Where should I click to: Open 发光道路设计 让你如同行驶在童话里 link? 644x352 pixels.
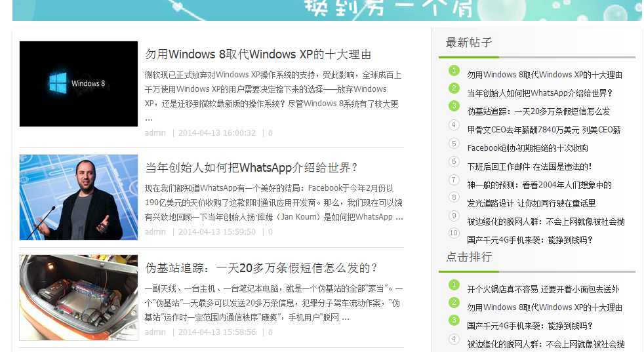pos(531,203)
